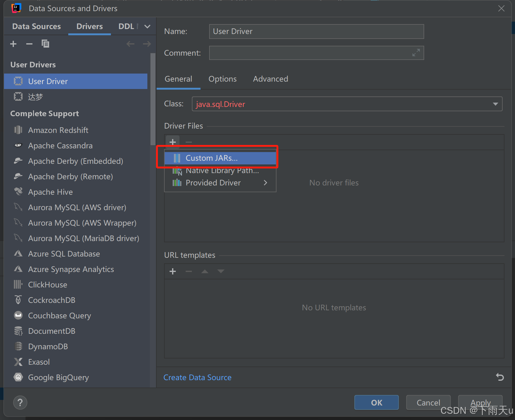Screen dimensions: 515x420
Task: Click the DynamoDB icon
Action: pyautogui.click(x=18, y=346)
